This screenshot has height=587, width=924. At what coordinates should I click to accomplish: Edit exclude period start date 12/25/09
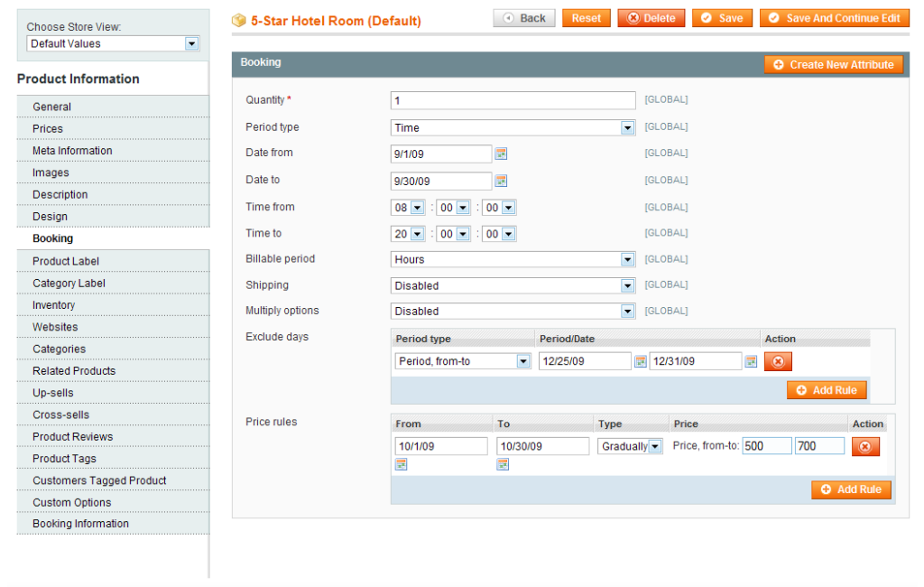point(585,361)
